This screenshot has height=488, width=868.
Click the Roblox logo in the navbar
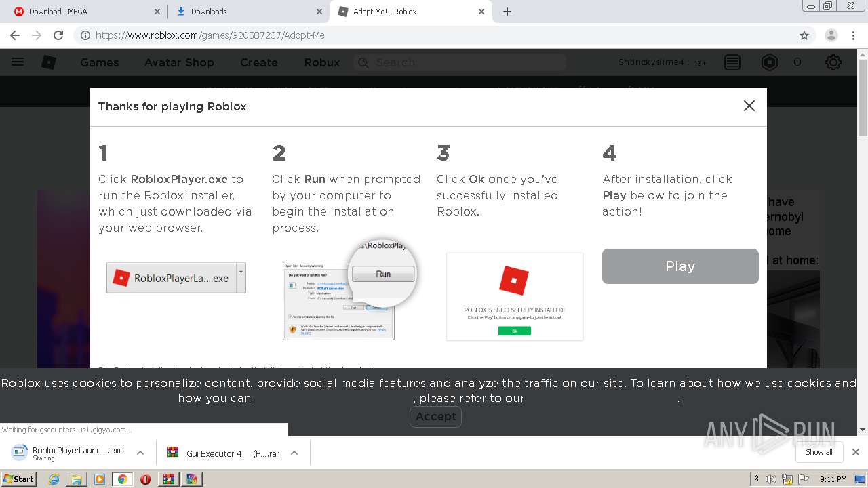pos(49,62)
